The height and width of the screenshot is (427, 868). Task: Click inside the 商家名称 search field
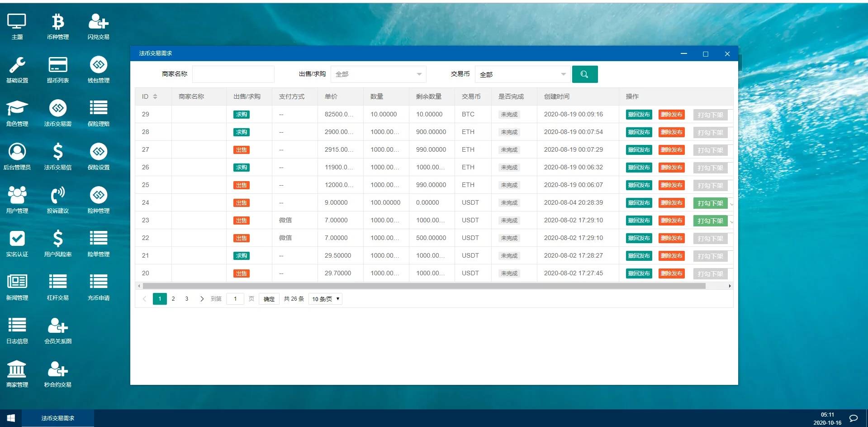coord(233,74)
